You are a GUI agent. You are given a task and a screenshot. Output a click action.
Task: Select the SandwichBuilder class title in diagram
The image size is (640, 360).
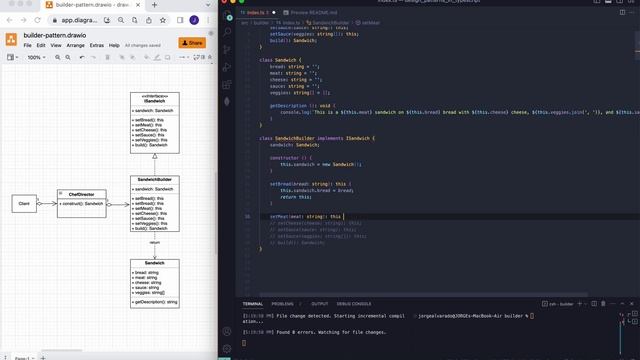coord(155,180)
